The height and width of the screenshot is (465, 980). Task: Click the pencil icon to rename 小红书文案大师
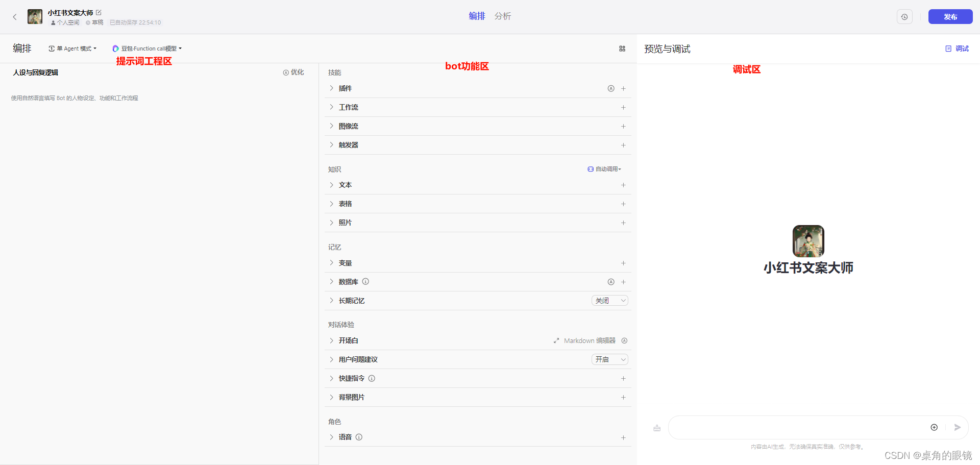(x=98, y=12)
